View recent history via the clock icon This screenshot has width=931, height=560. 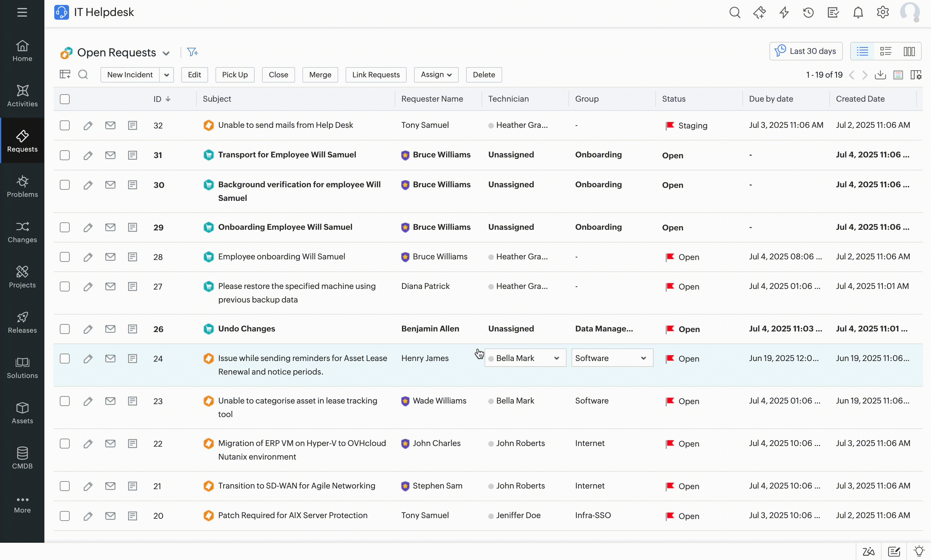coord(808,12)
